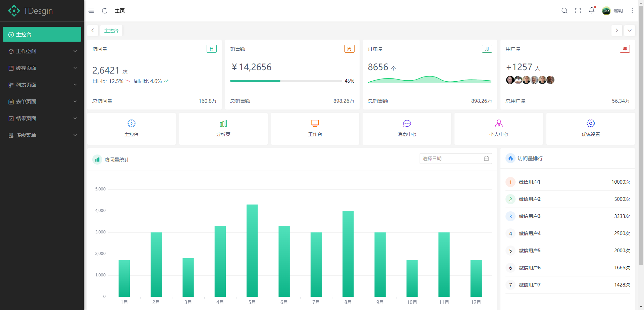The image size is (644, 310).
Task: Open the 个人中心 shortcut card
Action: (498, 129)
